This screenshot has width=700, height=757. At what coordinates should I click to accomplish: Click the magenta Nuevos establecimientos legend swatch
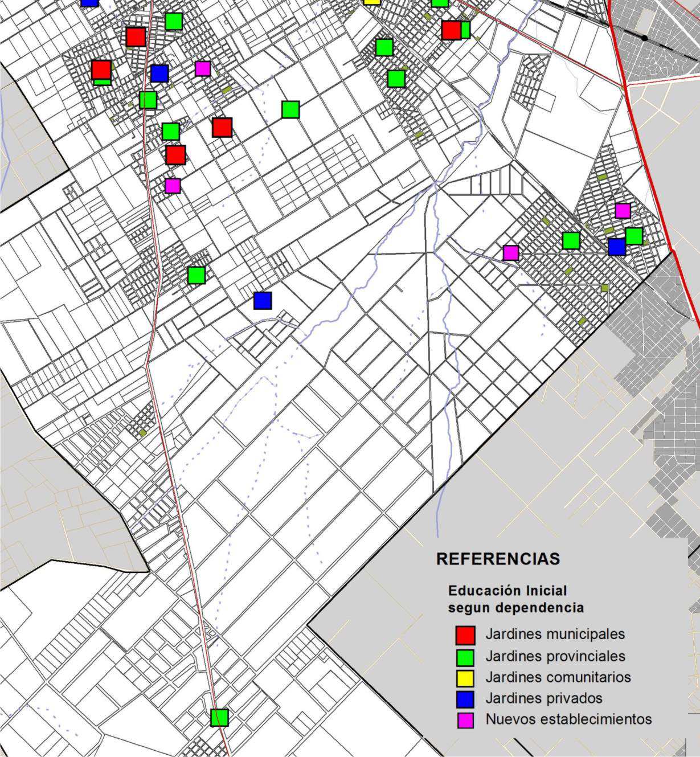click(465, 720)
